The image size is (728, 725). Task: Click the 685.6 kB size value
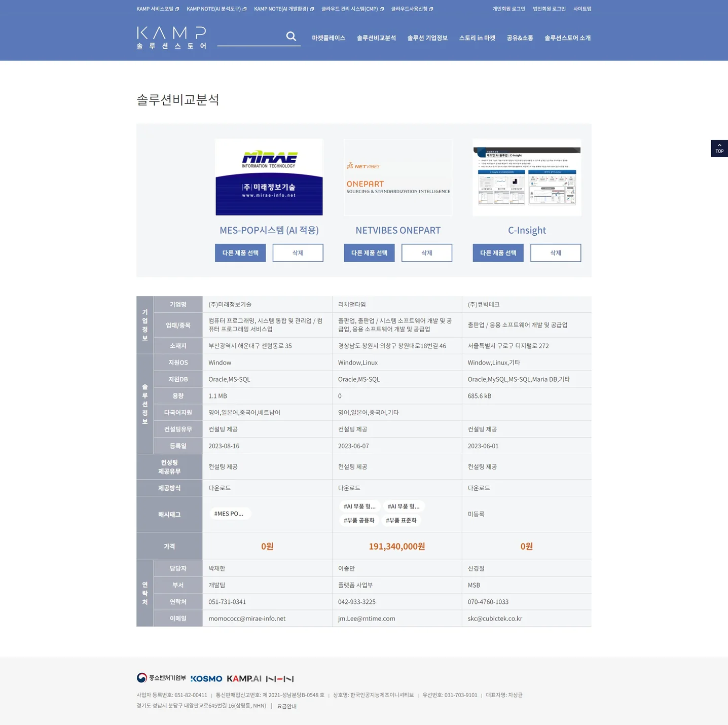point(480,396)
